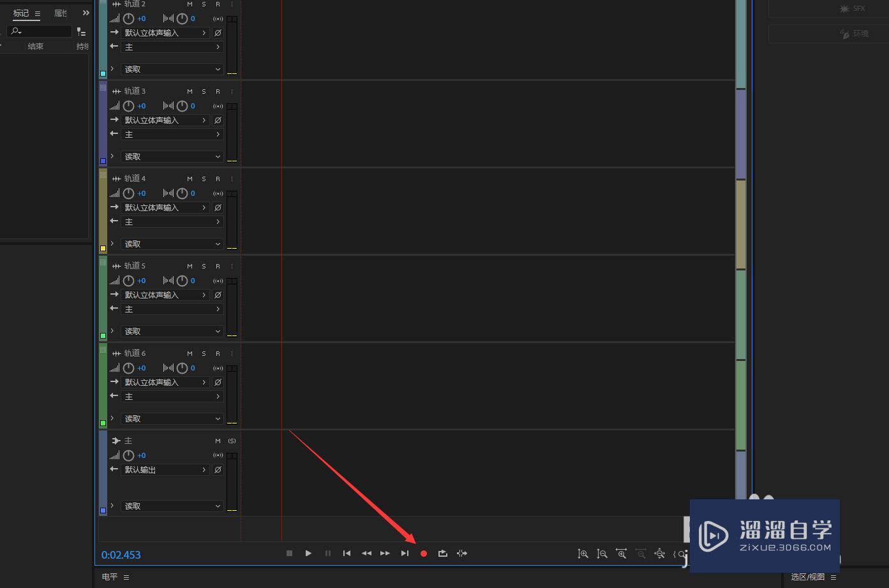Viewport: 889px width, 588px height.
Task: Arm track 3 for record (R)
Action: tap(218, 92)
